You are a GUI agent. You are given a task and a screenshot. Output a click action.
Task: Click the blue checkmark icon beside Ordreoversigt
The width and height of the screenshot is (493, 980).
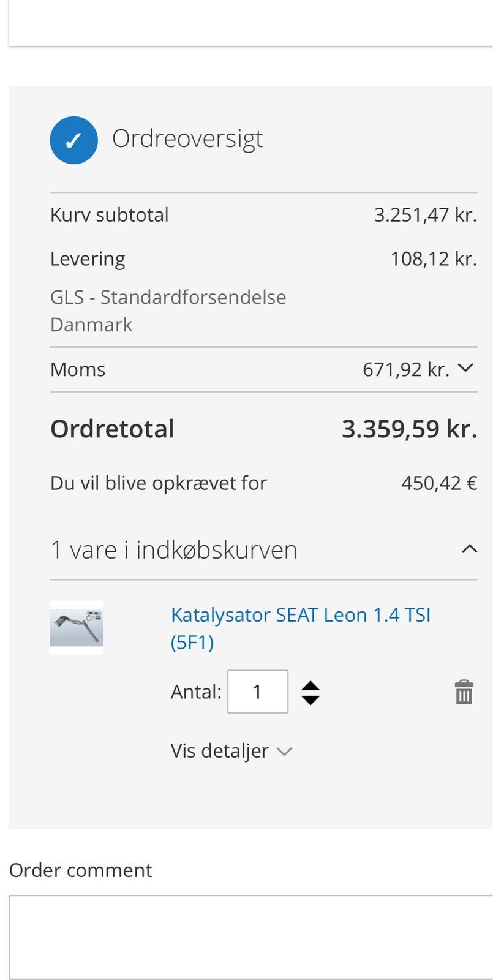tap(73, 140)
